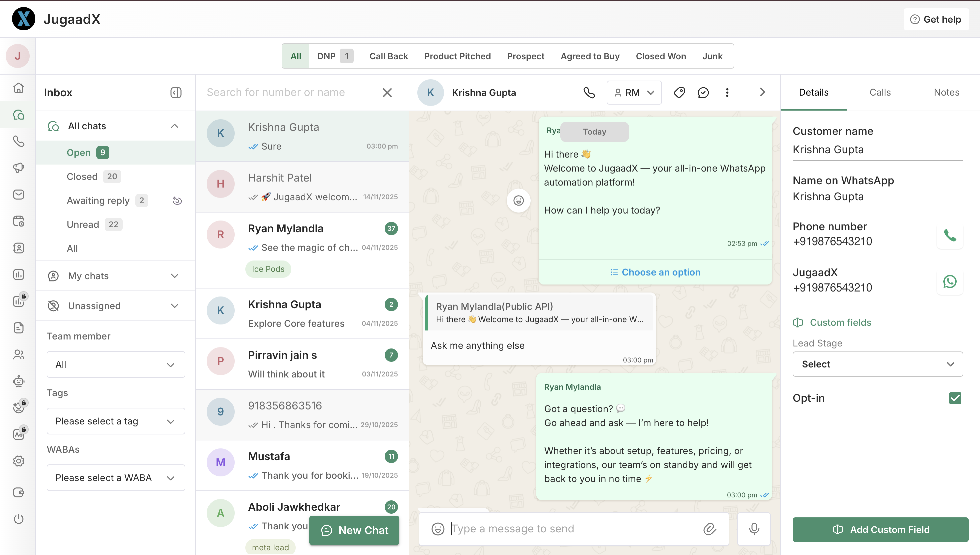980x555 pixels.
Task: Switch to the Notes tab
Action: [x=946, y=92]
